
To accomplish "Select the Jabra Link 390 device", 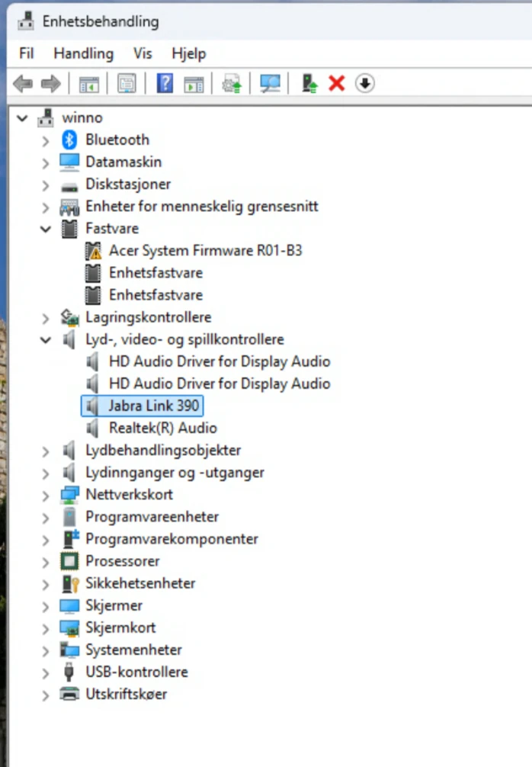I will click(153, 406).
